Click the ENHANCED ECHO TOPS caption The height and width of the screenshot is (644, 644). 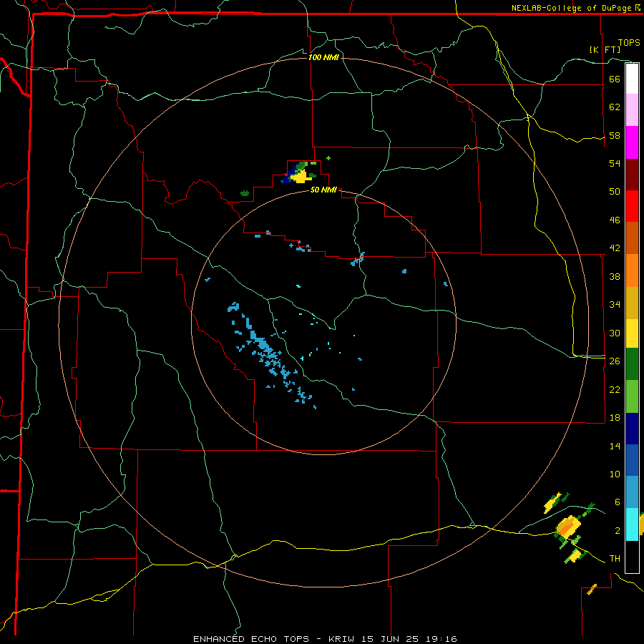coord(251,639)
